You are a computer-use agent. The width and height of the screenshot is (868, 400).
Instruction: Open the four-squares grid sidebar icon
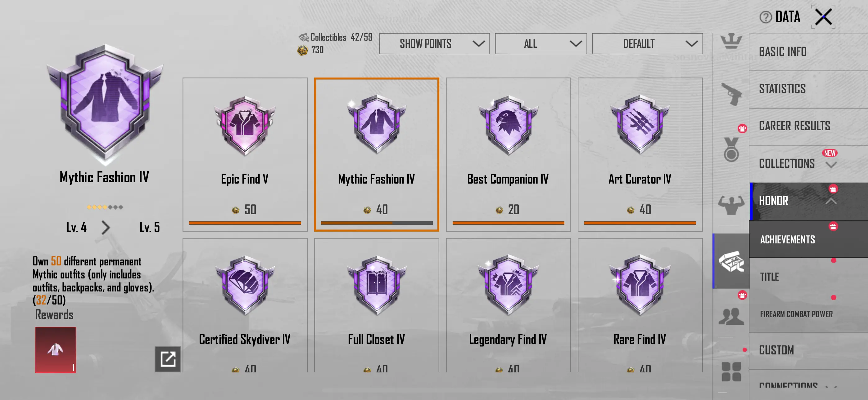731,372
